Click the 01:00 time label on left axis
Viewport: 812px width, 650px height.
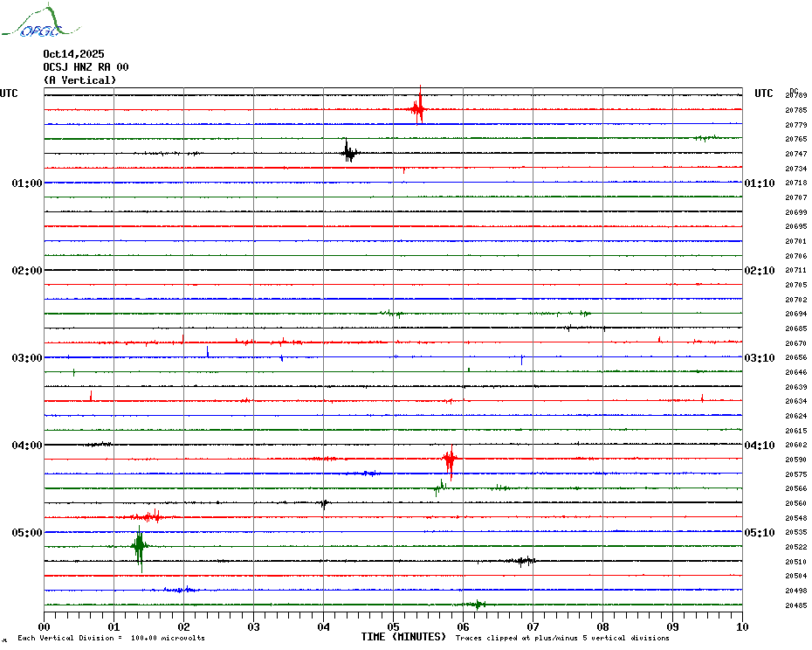click(x=27, y=183)
